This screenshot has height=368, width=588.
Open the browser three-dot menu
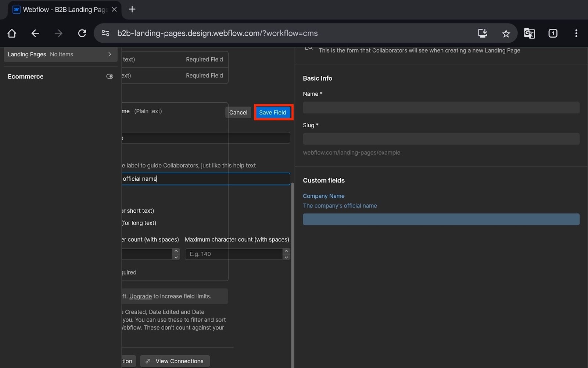tap(576, 33)
